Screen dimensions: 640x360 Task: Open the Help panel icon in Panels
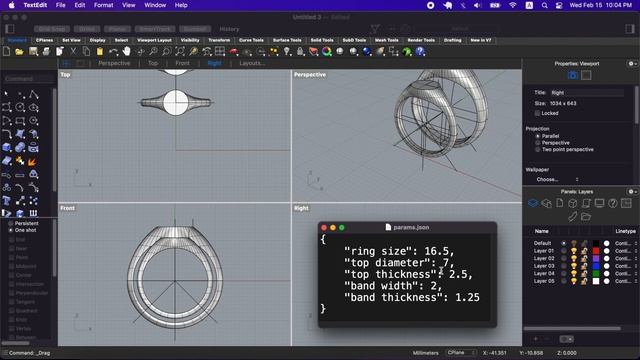[x=613, y=203]
